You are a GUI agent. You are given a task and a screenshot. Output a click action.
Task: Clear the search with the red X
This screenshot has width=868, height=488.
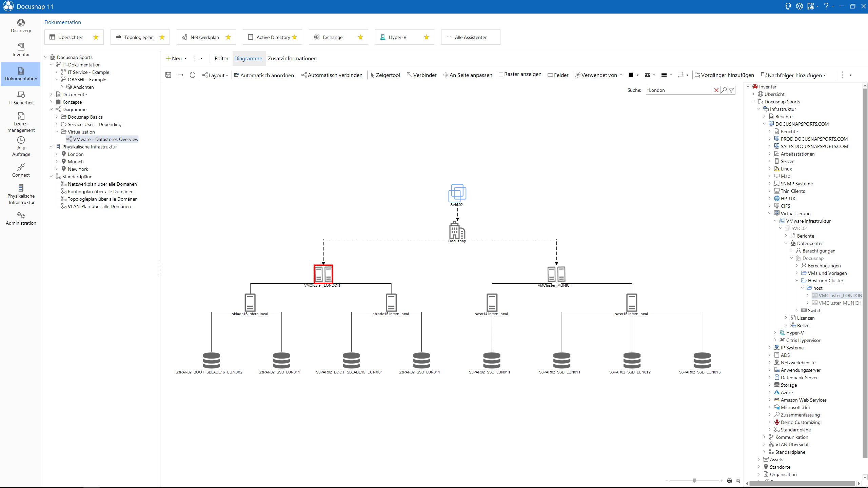point(716,90)
